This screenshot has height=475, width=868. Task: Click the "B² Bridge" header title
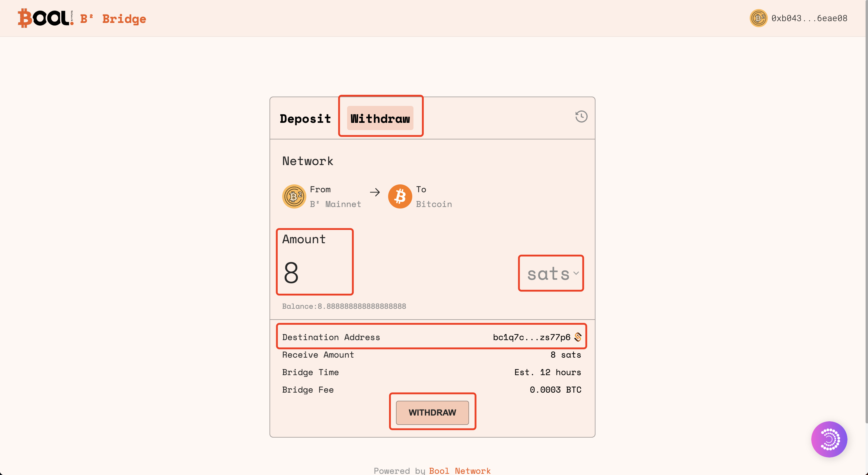[x=113, y=19]
